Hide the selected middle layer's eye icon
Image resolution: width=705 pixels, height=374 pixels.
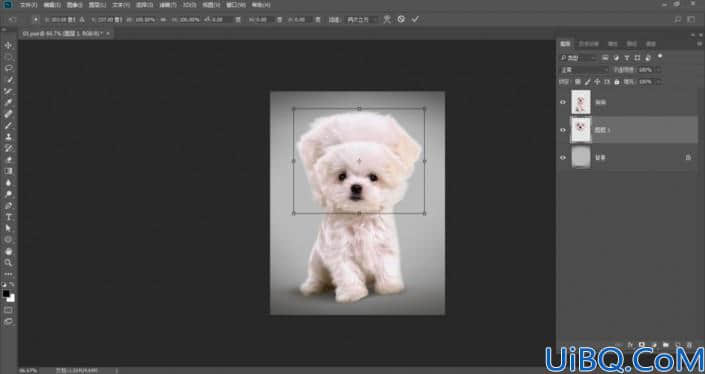(562, 130)
